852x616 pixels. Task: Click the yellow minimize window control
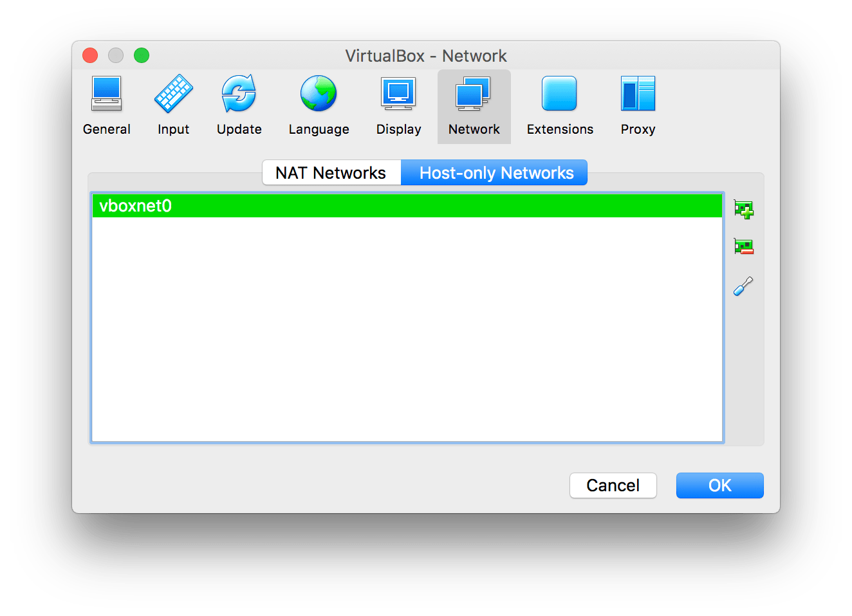[115, 55]
